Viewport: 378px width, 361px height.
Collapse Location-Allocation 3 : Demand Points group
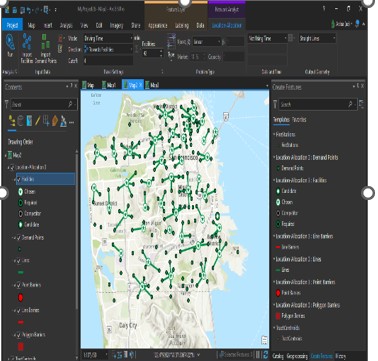click(274, 157)
